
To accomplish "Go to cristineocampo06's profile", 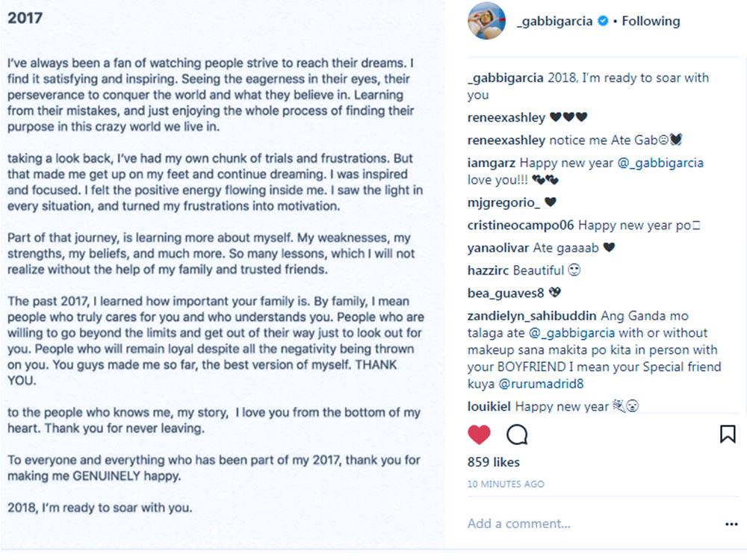I will coord(521,225).
